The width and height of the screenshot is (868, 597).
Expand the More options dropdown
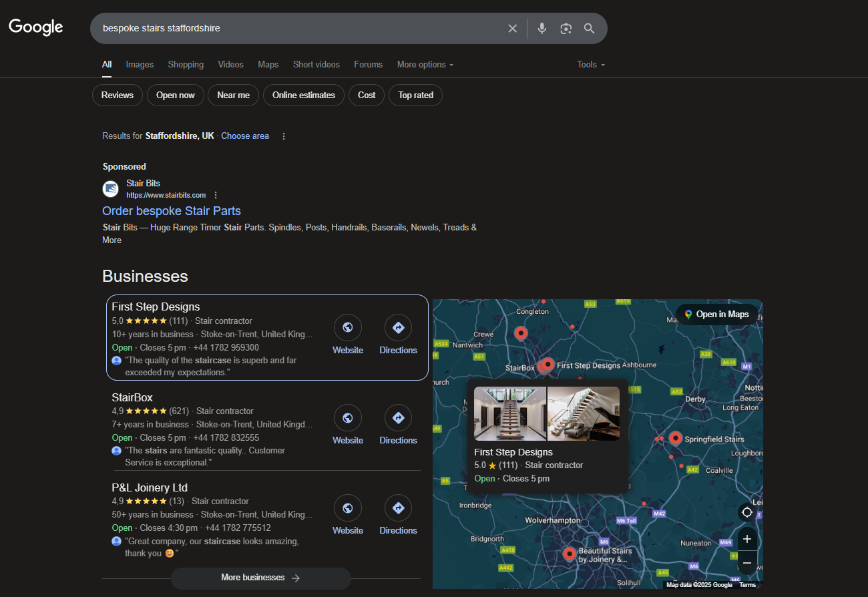425,65
